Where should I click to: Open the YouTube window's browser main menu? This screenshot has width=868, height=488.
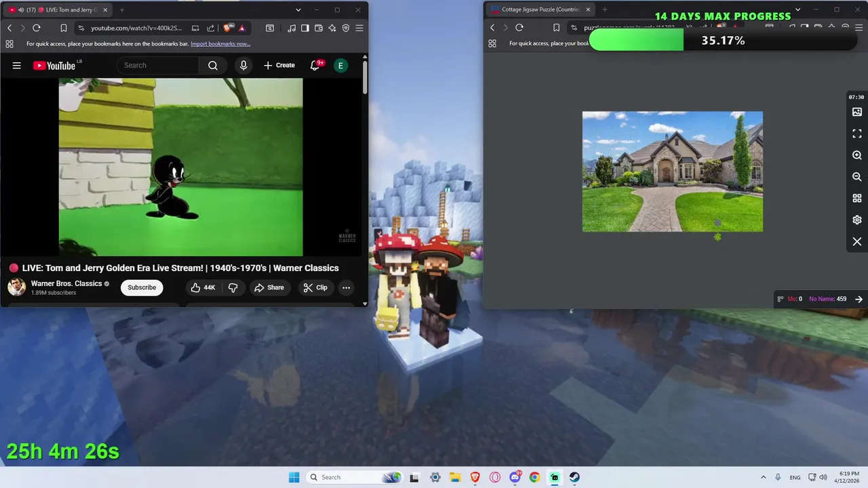pos(359,28)
